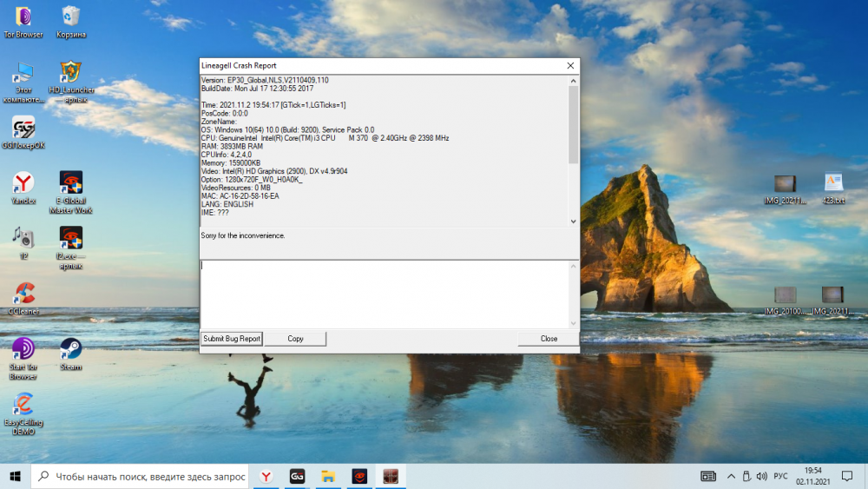The image size is (868, 489).
Task: Switch input language via РУС indicator
Action: [780, 476]
